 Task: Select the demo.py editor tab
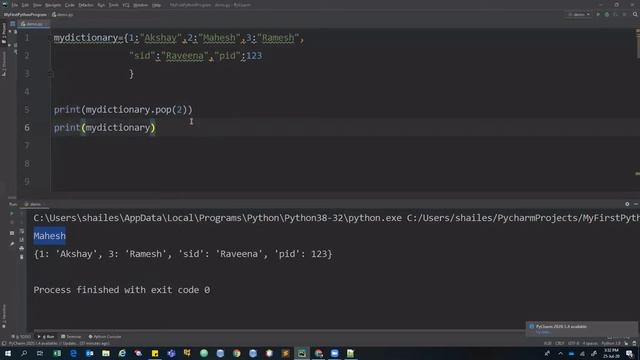click(33, 24)
